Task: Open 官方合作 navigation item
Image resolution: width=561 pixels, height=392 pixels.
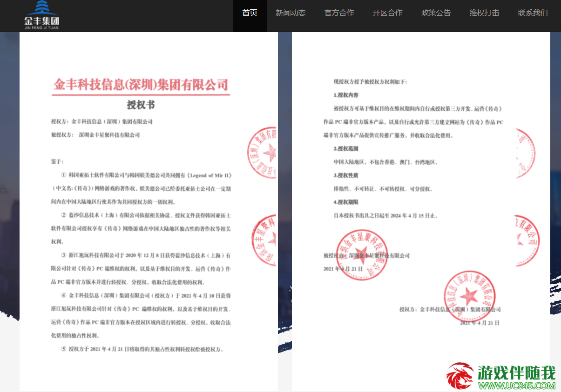Action: click(339, 13)
